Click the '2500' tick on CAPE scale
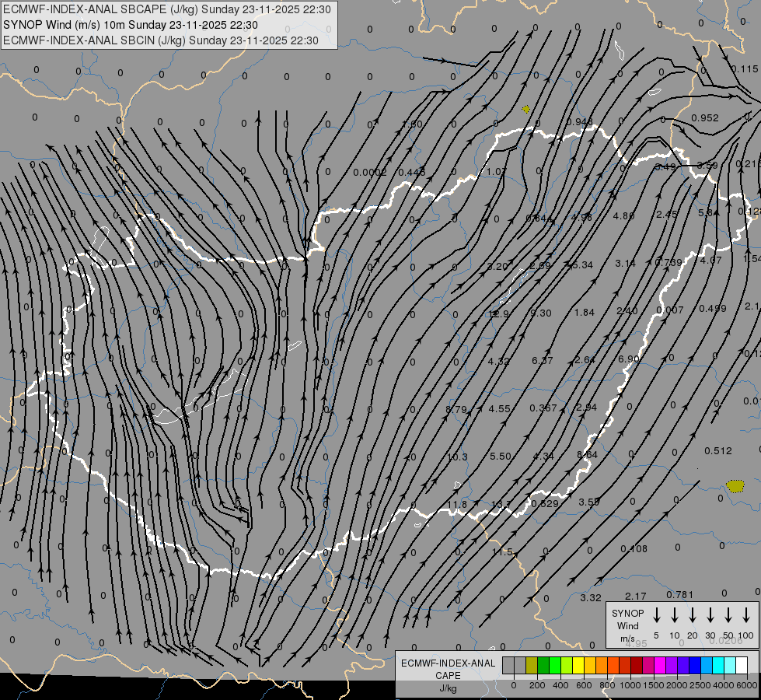 tap(700, 685)
